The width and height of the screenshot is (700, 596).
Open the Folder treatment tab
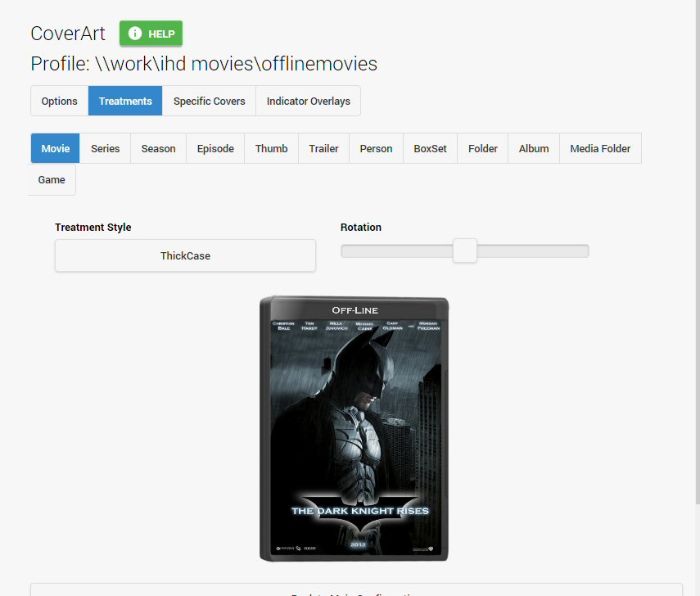(x=483, y=148)
